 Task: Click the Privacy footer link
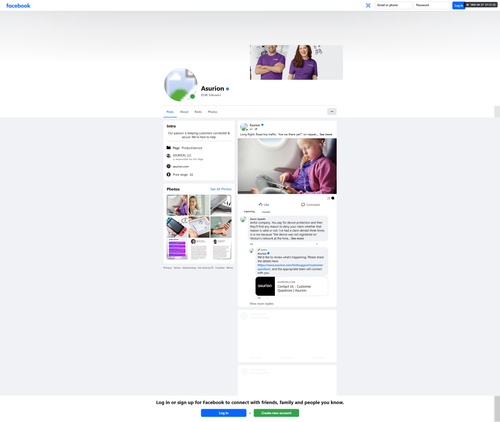click(x=167, y=268)
